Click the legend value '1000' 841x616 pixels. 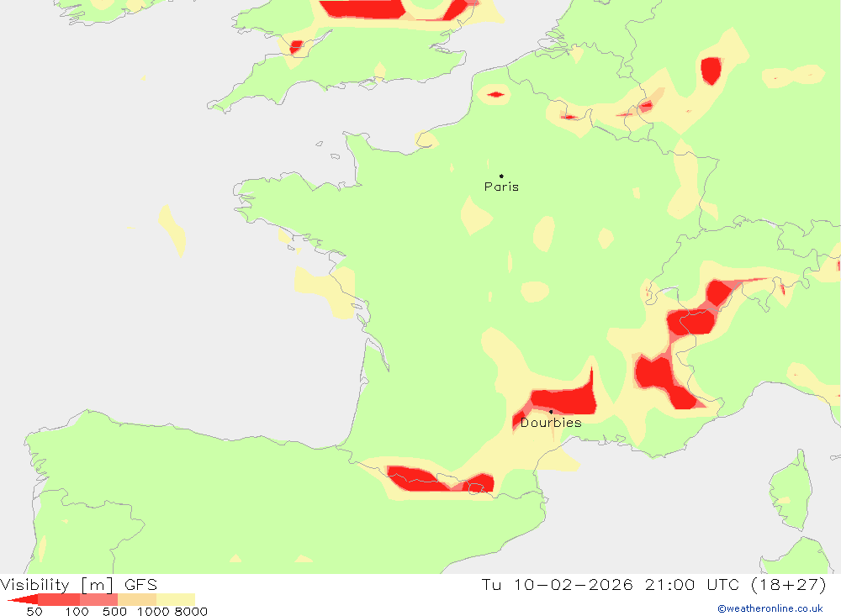[x=153, y=612]
